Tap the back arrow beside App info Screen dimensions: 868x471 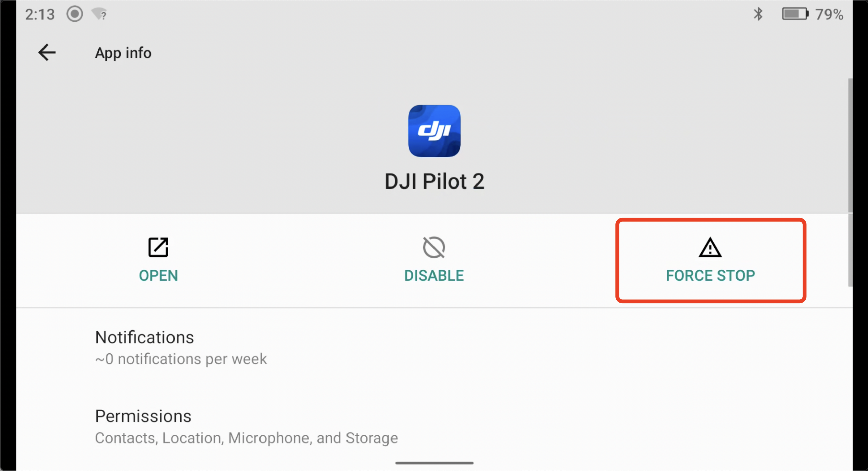(x=47, y=53)
